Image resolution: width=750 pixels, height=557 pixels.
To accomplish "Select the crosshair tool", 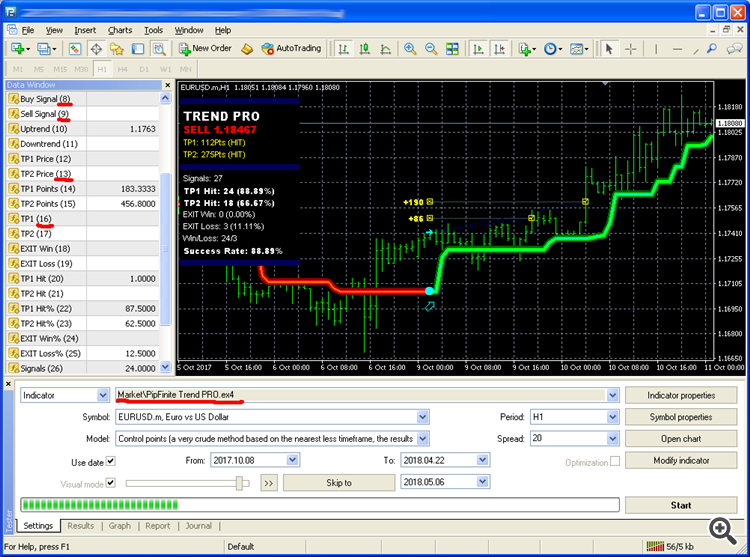I will point(631,49).
